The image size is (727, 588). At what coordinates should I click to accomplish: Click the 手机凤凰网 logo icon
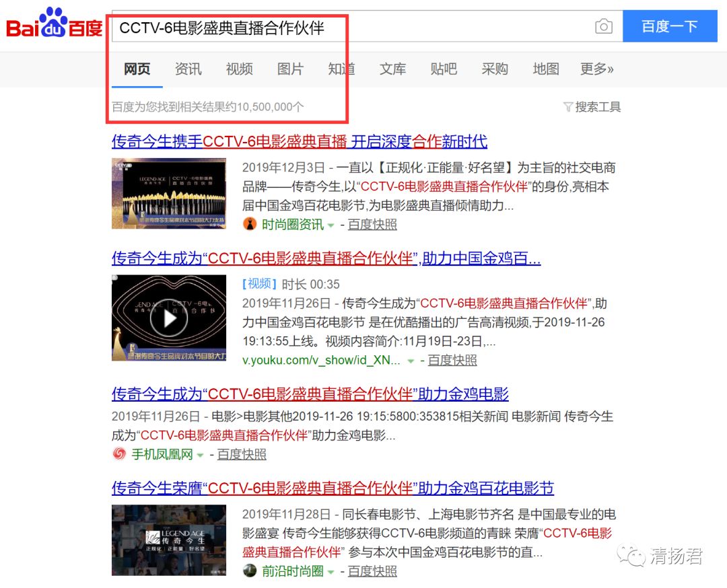point(119,453)
